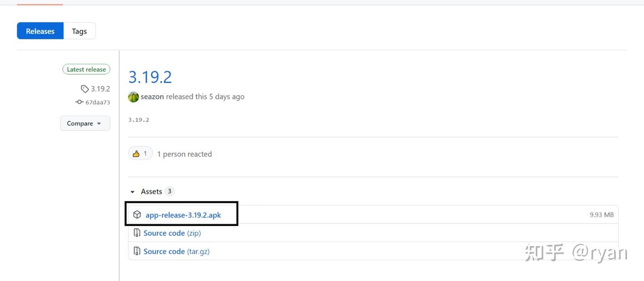Open the 3.19.2 tag link in sidebar
The image size is (644, 281).
(100, 89)
